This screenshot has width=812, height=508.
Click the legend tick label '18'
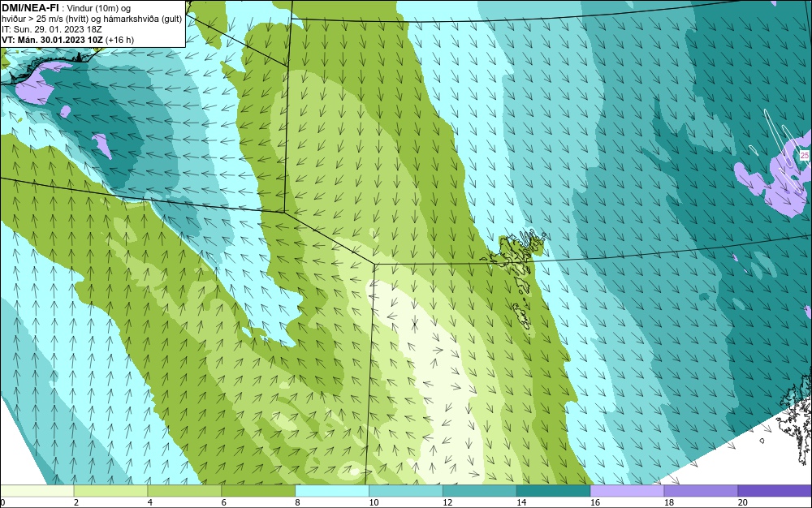point(669,502)
